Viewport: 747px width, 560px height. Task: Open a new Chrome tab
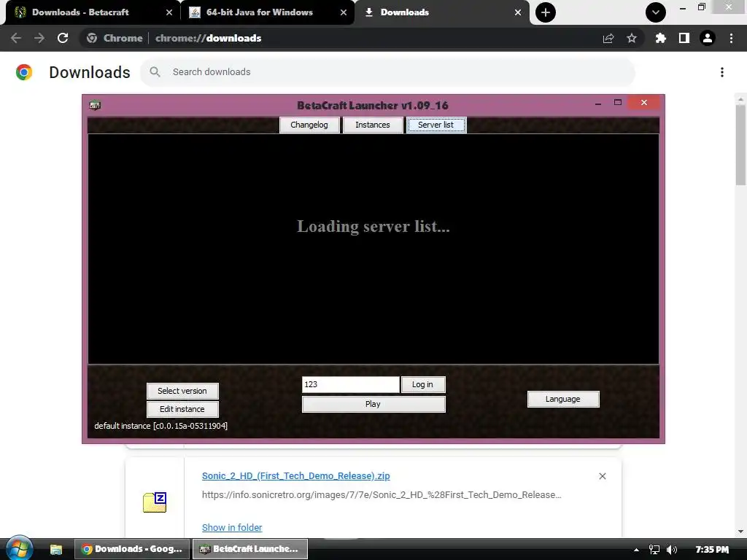[x=546, y=12]
